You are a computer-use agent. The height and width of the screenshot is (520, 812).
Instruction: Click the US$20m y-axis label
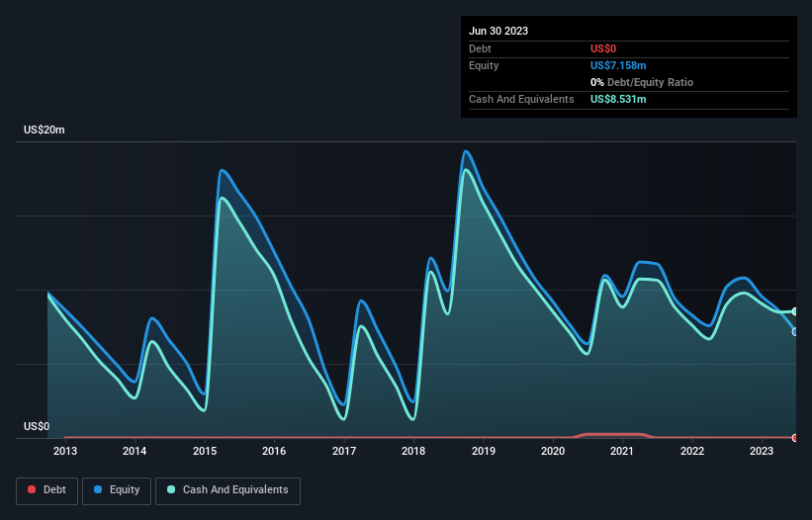[45, 130]
